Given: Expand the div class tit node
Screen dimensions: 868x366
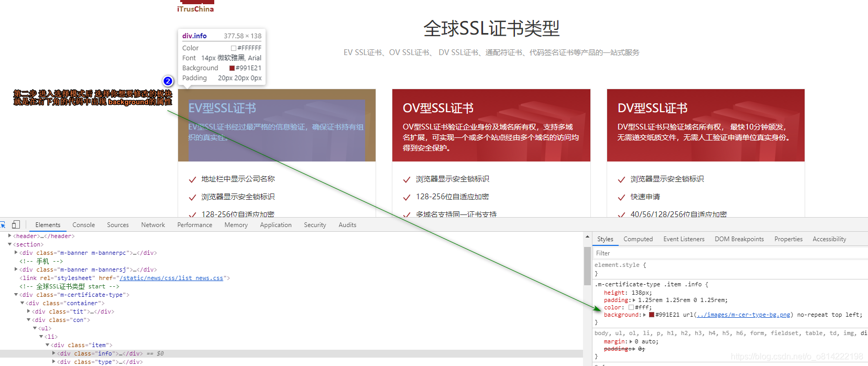Looking at the screenshot, I should click(x=29, y=311).
